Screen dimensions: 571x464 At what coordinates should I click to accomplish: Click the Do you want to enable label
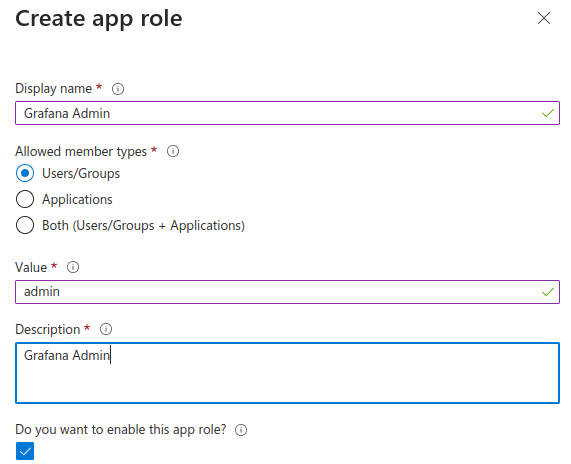[x=121, y=430]
